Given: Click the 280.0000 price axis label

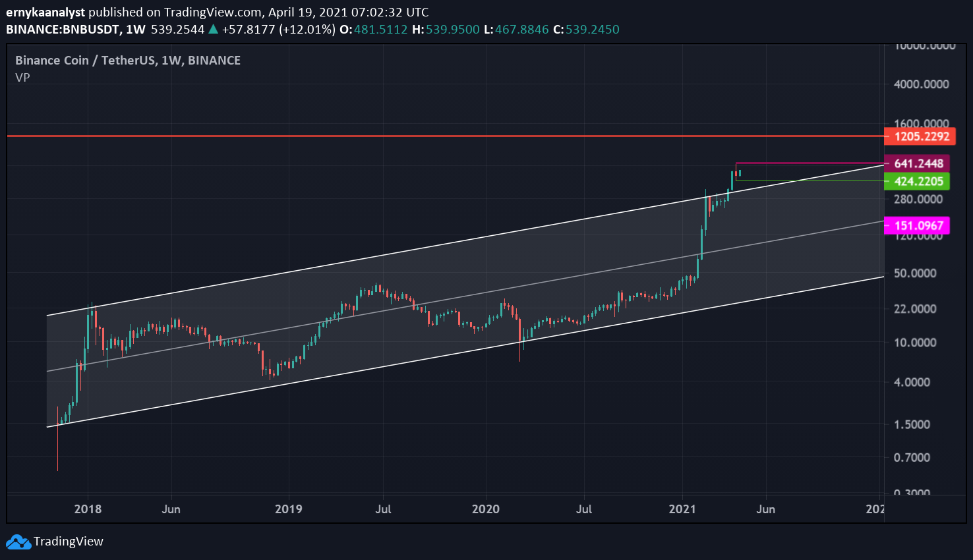Looking at the screenshot, I should 918,199.
